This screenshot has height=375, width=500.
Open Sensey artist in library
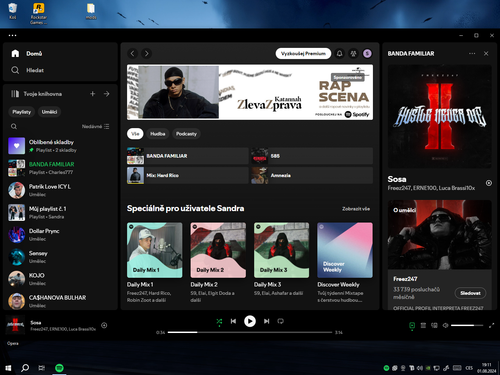click(60, 257)
